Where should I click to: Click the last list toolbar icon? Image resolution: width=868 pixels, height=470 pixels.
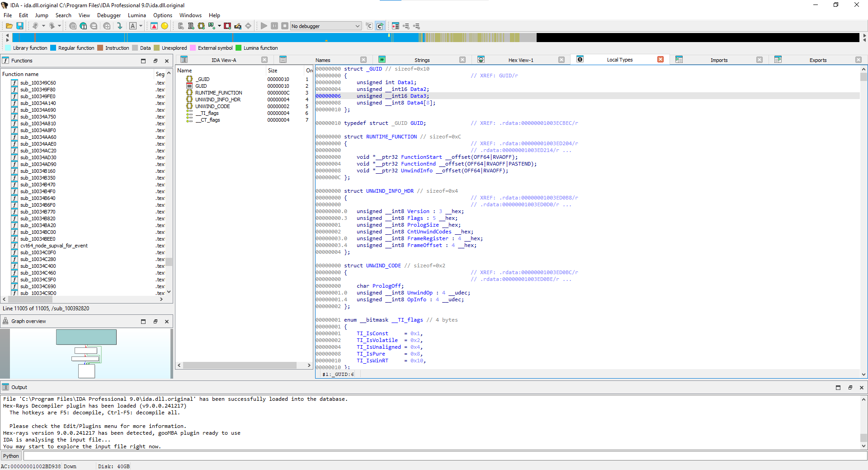click(416, 26)
